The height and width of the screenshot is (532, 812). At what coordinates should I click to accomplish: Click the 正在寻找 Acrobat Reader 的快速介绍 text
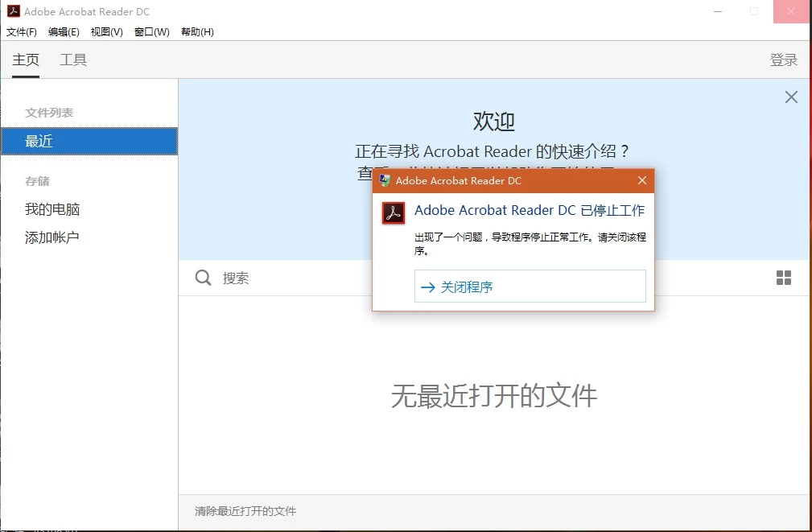(x=492, y=151)
